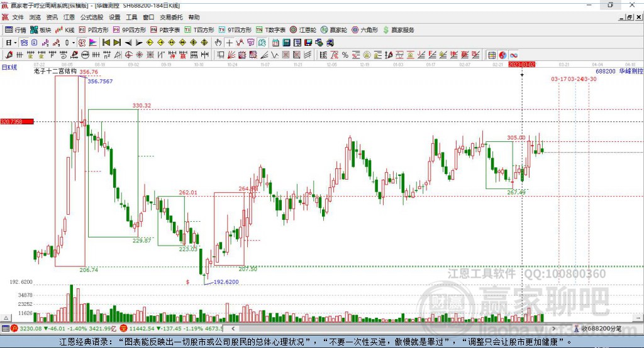Step forward one bar black arrow
Viewport: 644px width, 348px height.
coord(139,43)
